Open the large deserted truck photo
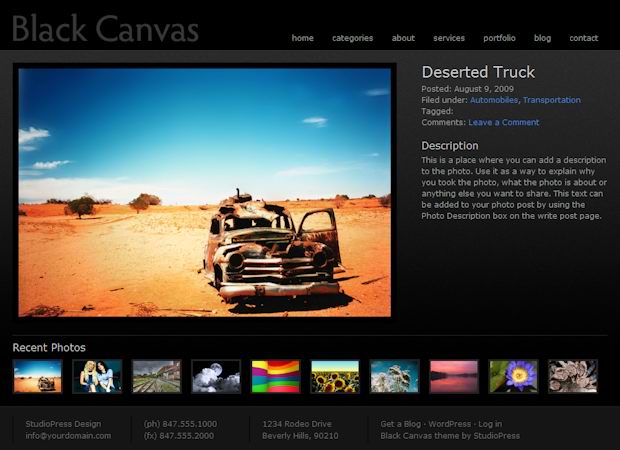Screen dimensions: 620x450 click(204, 193)
